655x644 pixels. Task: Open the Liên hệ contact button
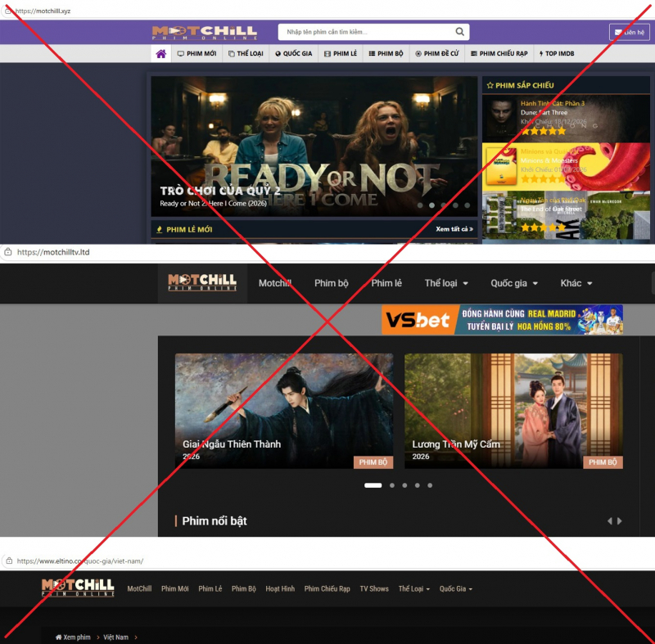(x=629, y=32)
